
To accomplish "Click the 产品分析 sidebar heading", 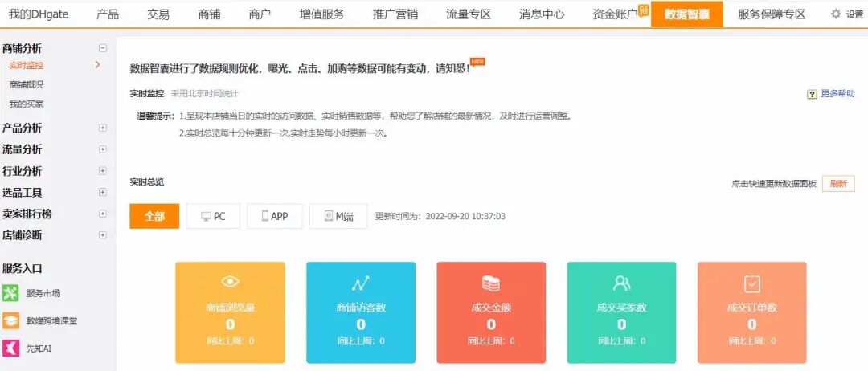I will 23,128.
